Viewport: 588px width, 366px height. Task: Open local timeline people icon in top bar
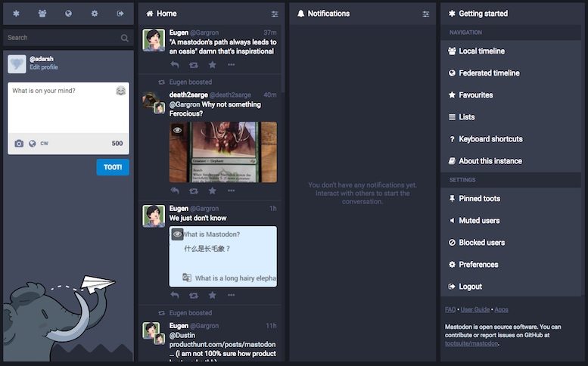(x=42, y=14)
